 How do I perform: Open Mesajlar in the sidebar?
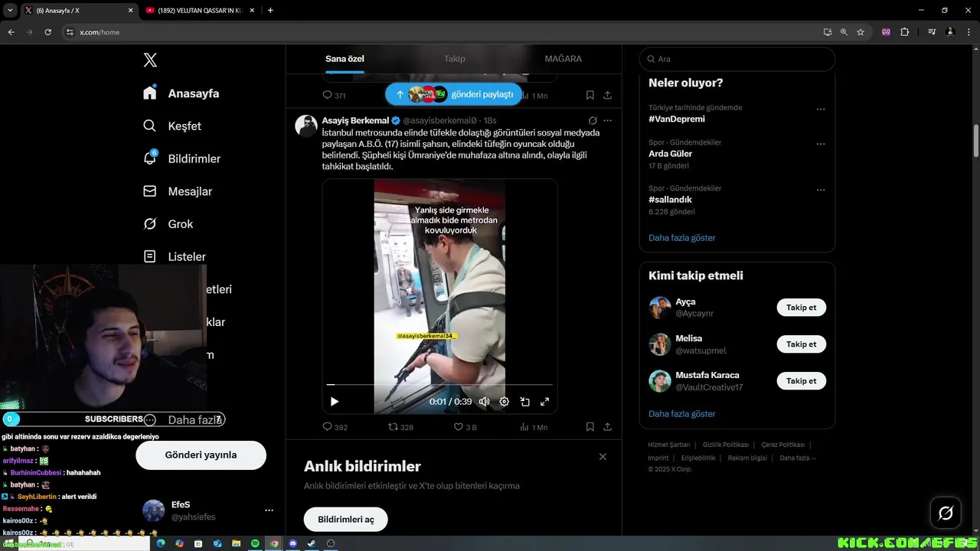(x=178, y=191)
